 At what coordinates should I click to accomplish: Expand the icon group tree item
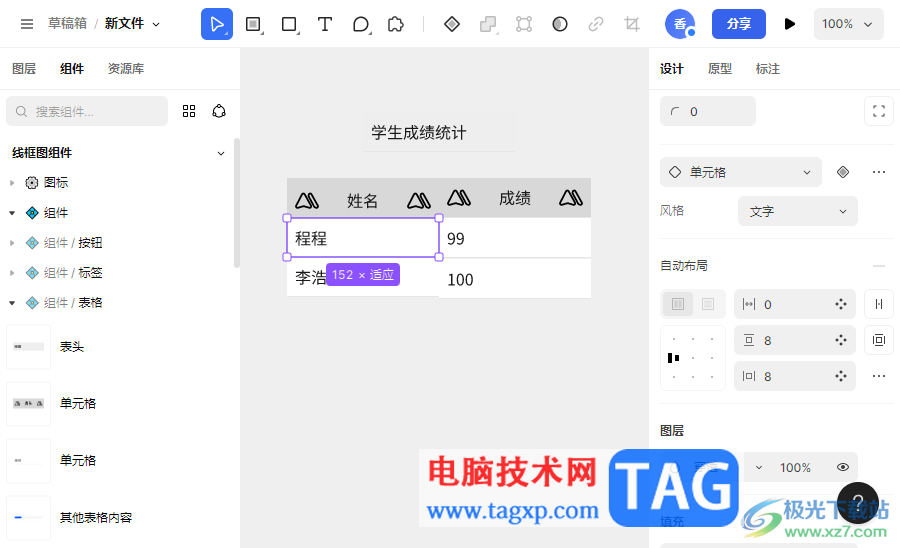(x=12, y=183)
